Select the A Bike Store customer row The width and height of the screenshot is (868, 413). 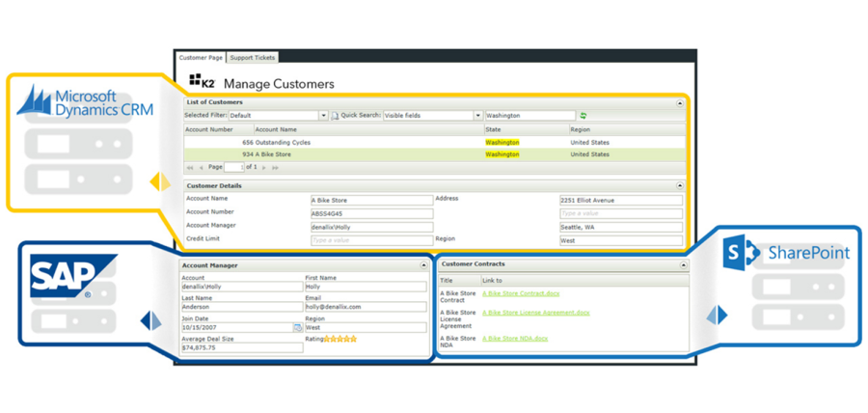tap(434, 154)
